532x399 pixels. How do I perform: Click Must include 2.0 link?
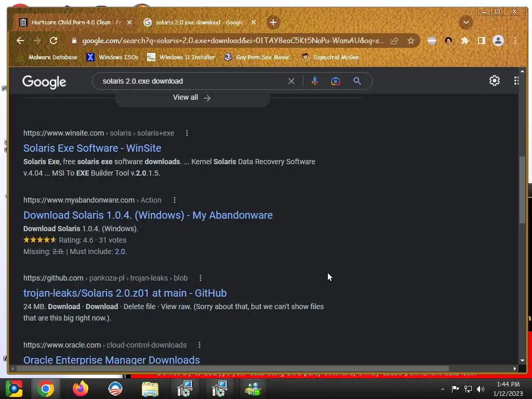tap(120, 252)
